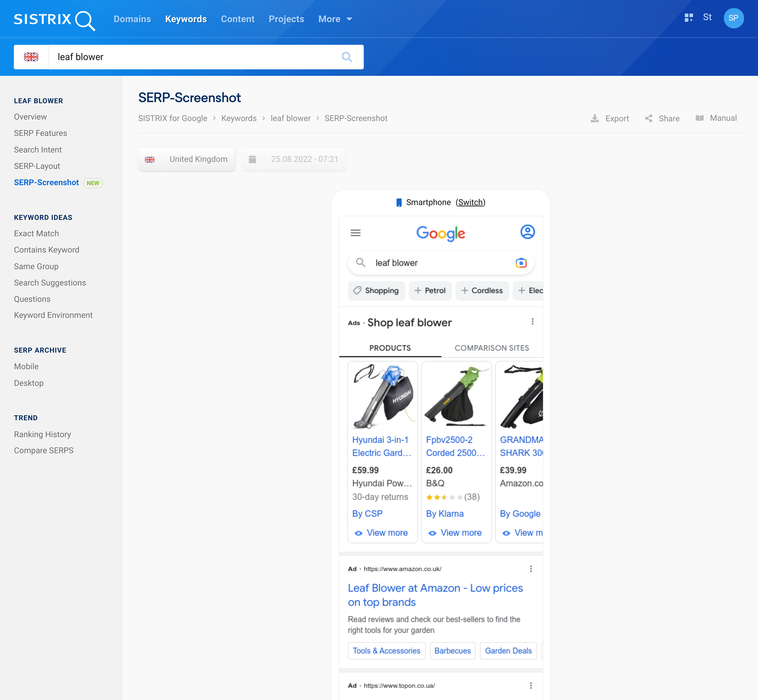Open Leaf Blower at Amazon ad headline
758x700 pixels.
tap(436, 595)
